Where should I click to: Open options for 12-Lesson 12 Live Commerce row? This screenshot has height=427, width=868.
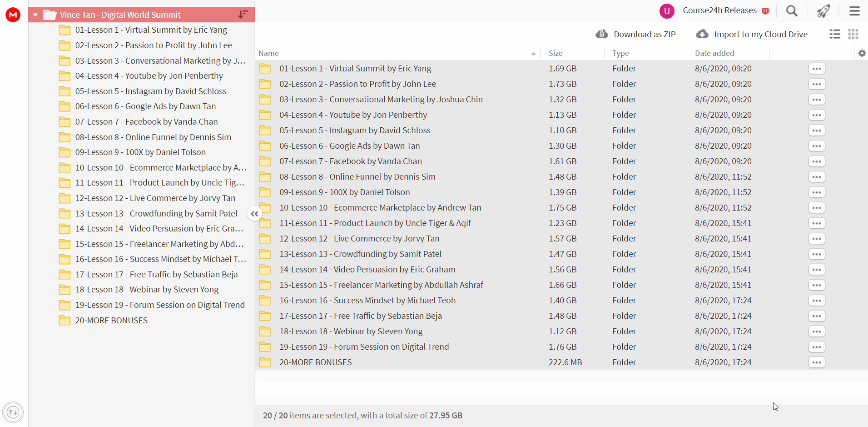click(x=817, y=239)
